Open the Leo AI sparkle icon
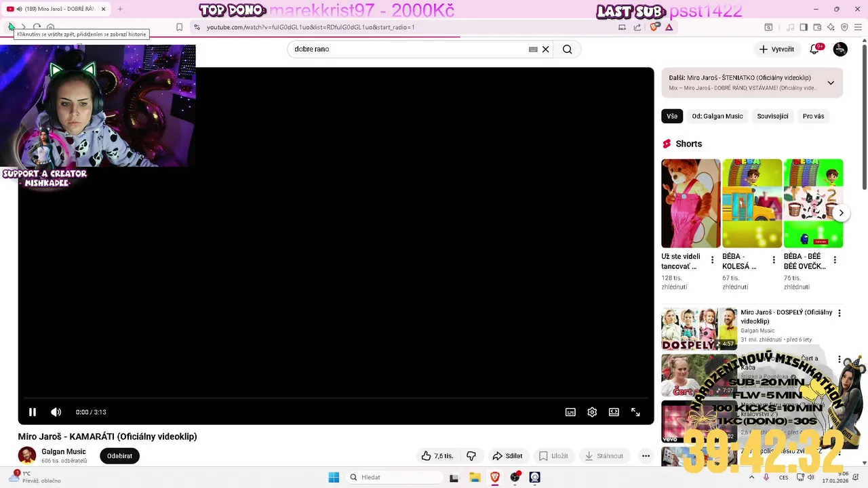 click(x=831, y=27)
